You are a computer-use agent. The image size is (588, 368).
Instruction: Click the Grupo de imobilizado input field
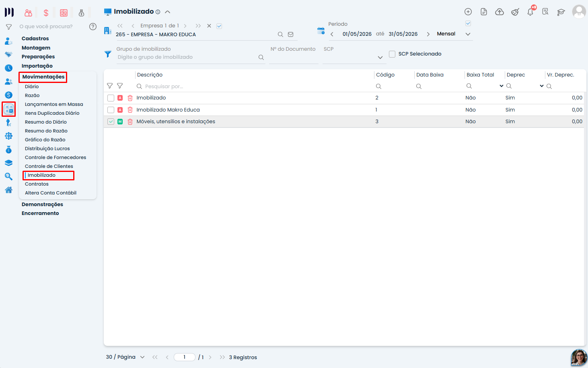187,57
